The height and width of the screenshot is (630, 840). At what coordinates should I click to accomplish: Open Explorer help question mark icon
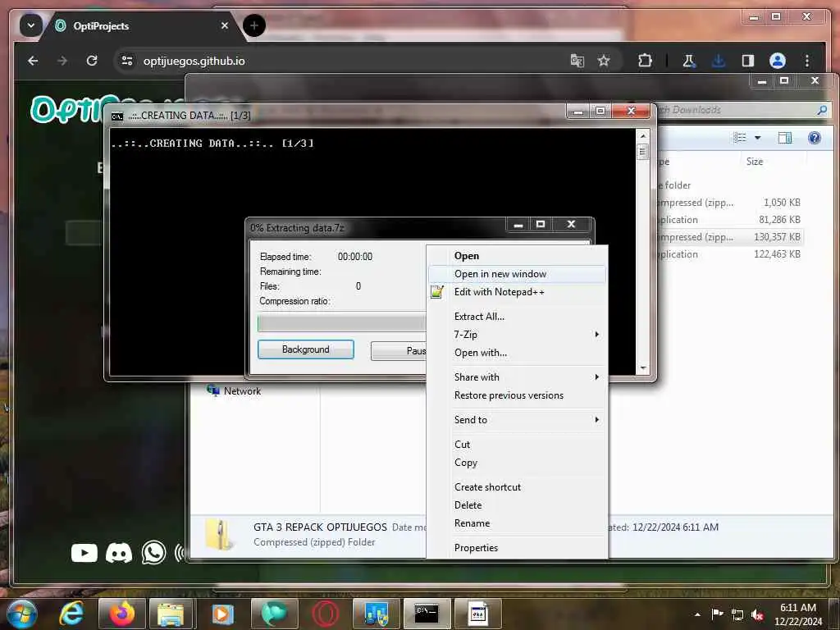click(815, 138)
